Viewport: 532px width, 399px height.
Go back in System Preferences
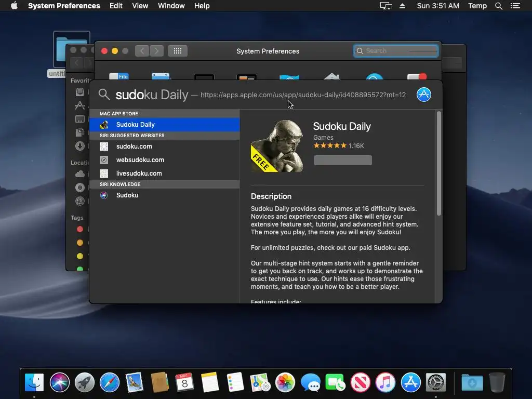(142, 51)
